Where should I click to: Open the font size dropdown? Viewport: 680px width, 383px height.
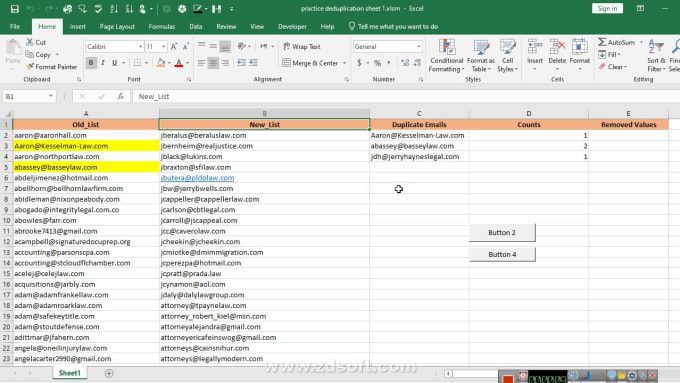pyautogui.click(x=163, y=46)
